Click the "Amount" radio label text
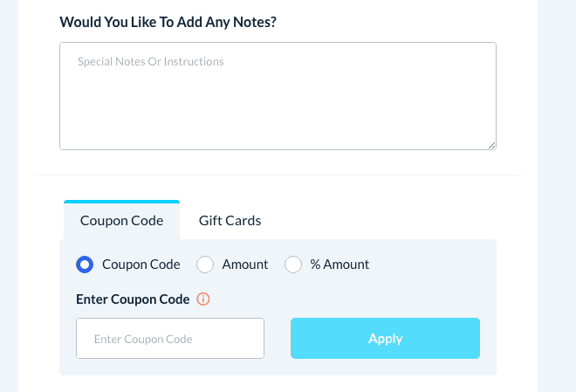Screen dimensions: 576x392 245,265
